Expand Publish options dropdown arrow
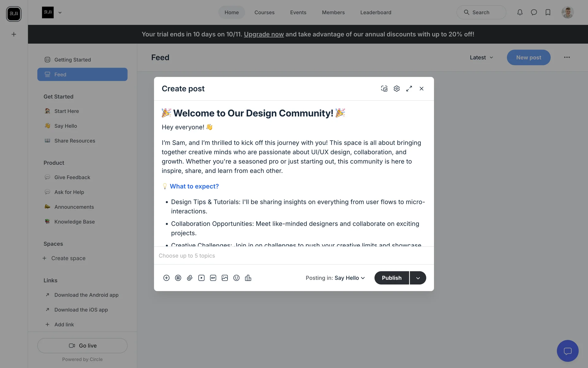Viewport: 588px width, 368px height. click(x=418, y=278)
